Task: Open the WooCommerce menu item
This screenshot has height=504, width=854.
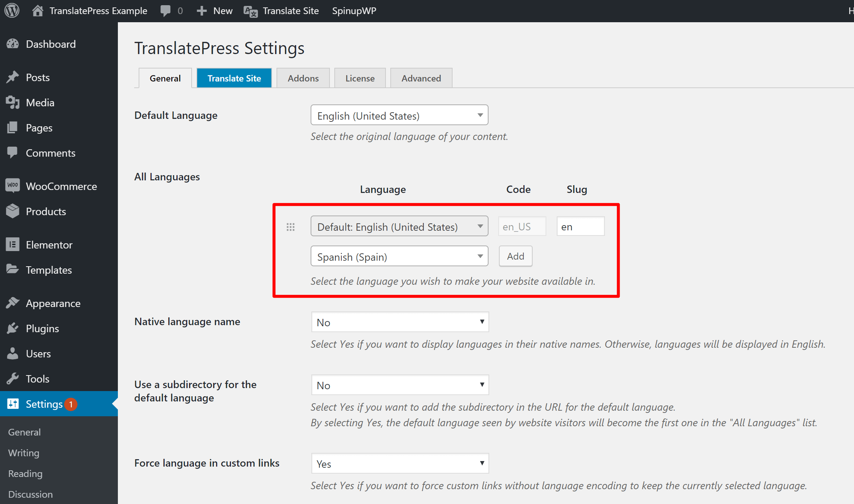Action: [x=59, y=186]
